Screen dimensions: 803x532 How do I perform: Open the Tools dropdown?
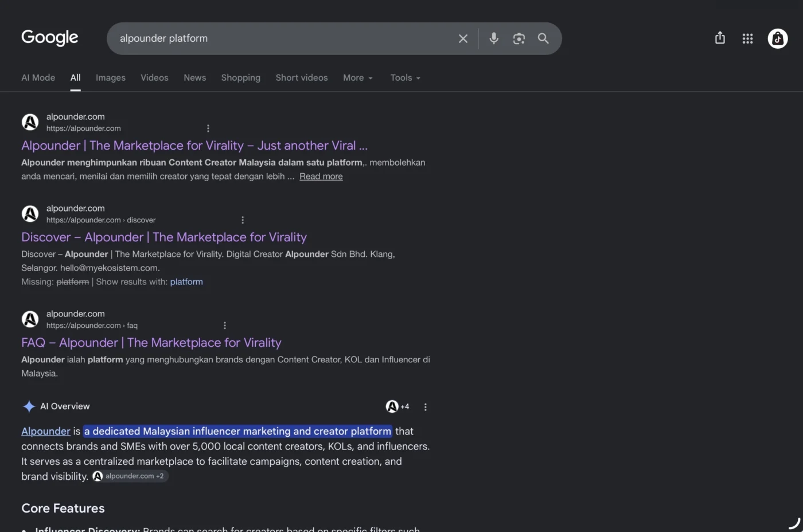point(406,77)
